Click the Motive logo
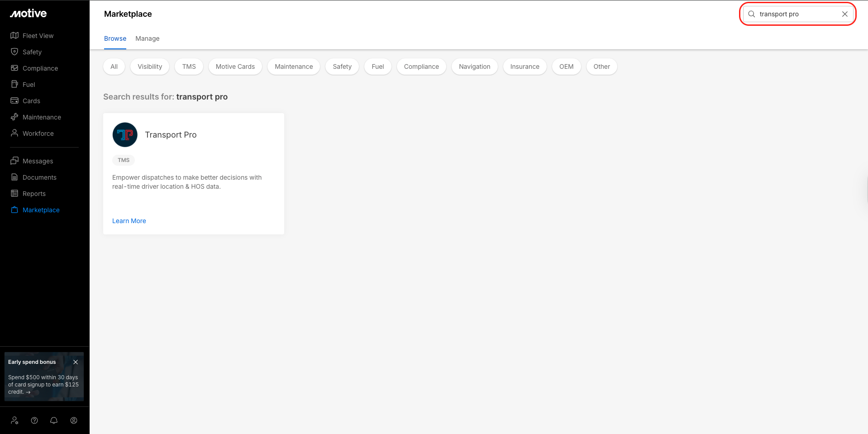868x434 pixels. 29,14
